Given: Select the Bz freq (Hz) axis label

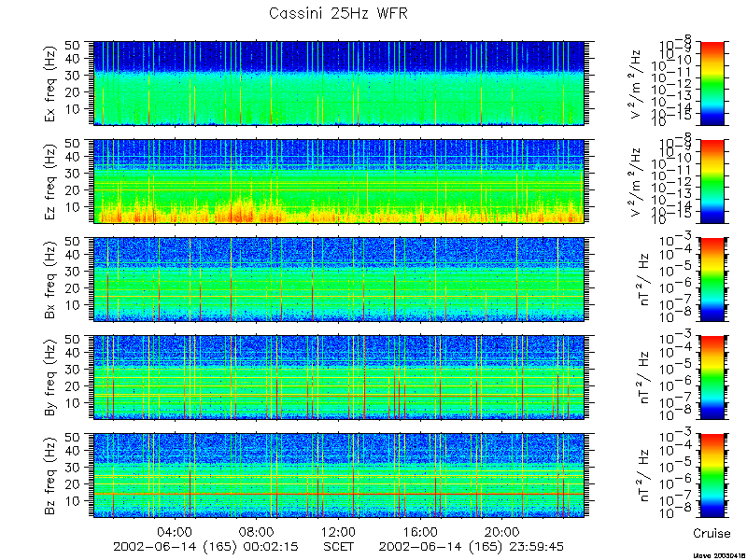Looking at the screenshot, I should [51, 475].
